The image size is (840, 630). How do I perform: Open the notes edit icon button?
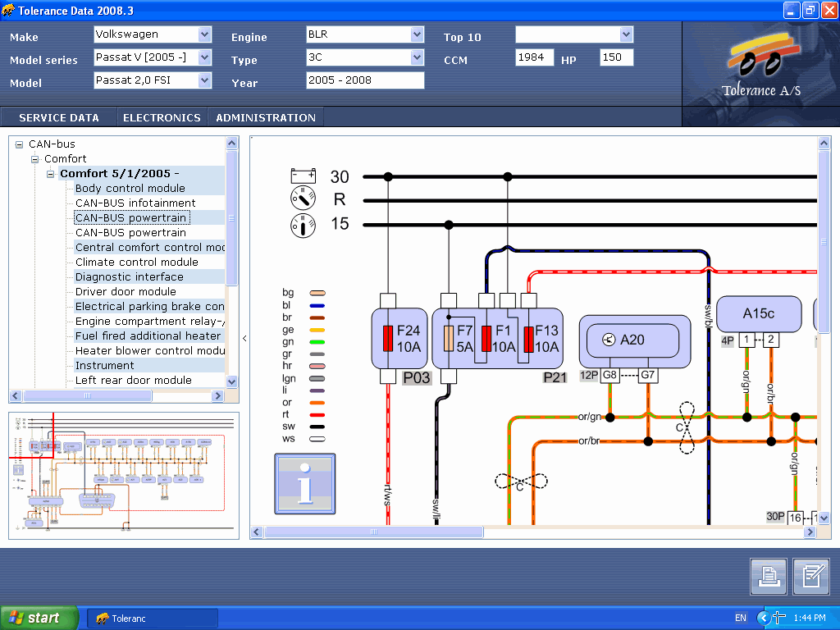pos(811,577)
